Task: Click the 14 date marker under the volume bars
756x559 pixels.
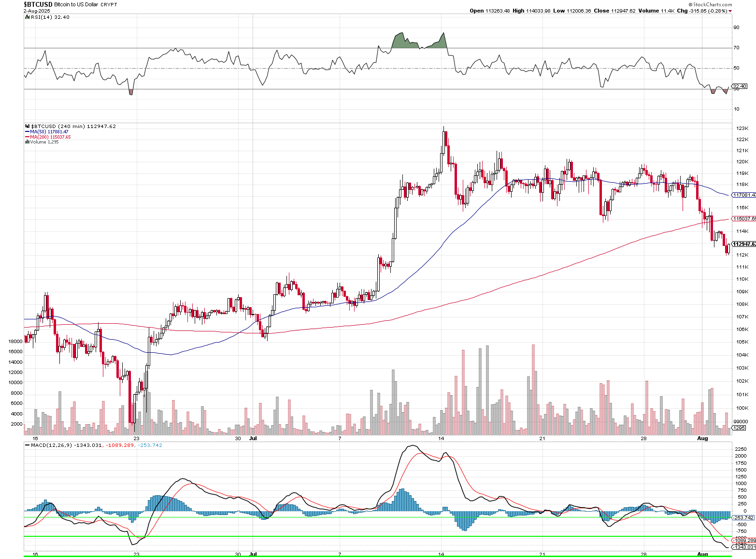Action: tap(441, 439)
